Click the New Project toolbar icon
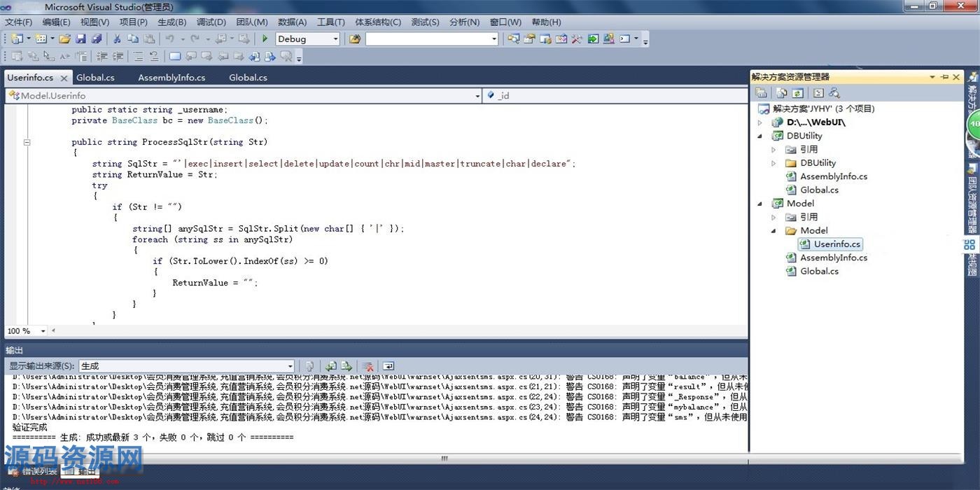 [16, 38]
